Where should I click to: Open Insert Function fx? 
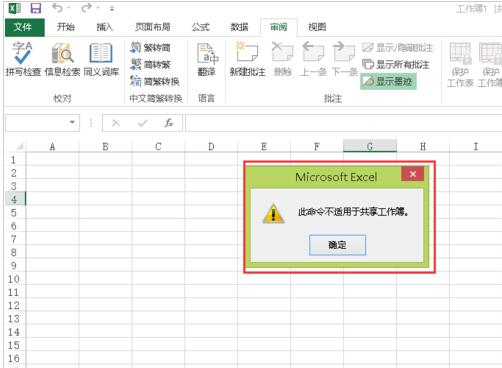[x=169, y=123]
